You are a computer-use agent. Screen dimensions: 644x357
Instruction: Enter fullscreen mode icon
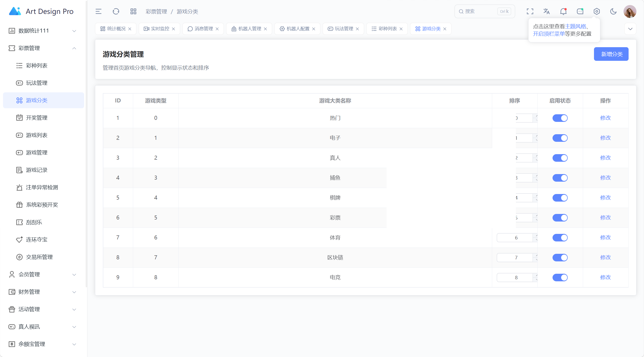click(x=530, y=11)
